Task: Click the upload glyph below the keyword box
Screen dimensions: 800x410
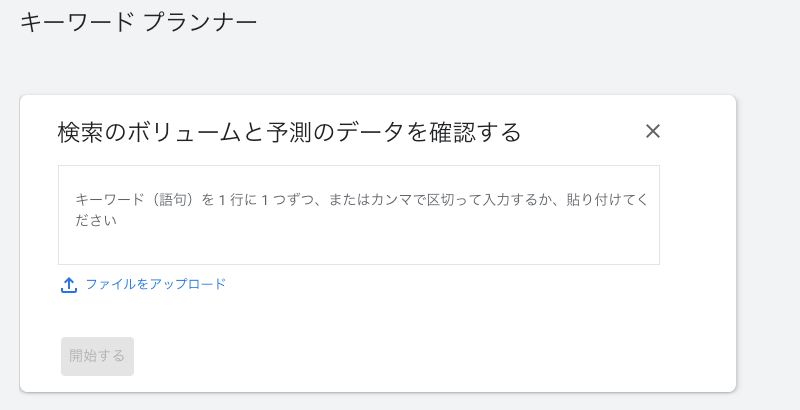Action: [69, 285]
